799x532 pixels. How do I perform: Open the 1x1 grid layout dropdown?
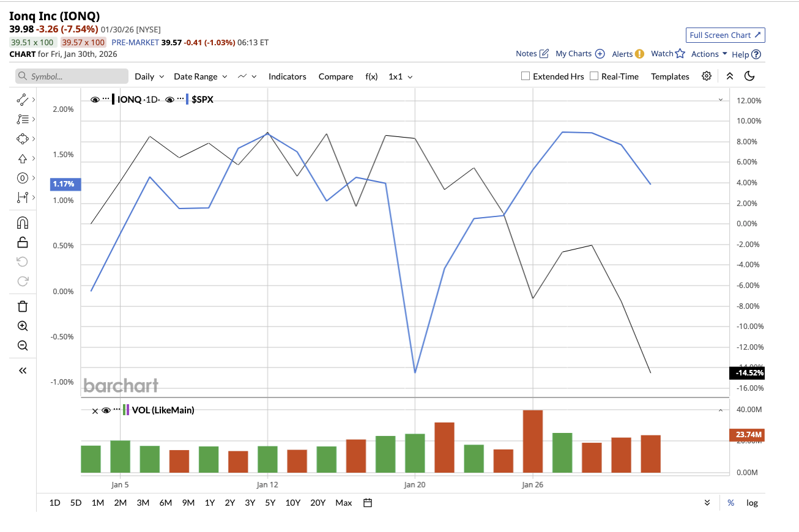tap(401, 76)
